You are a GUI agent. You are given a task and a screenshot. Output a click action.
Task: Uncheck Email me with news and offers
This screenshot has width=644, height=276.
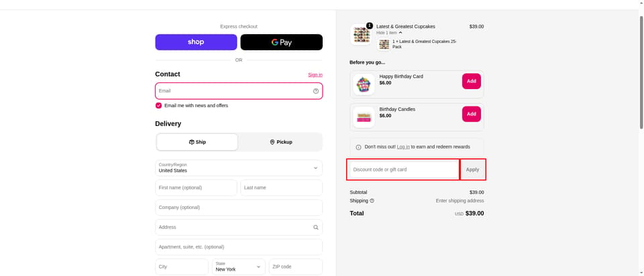pos(158,105)
